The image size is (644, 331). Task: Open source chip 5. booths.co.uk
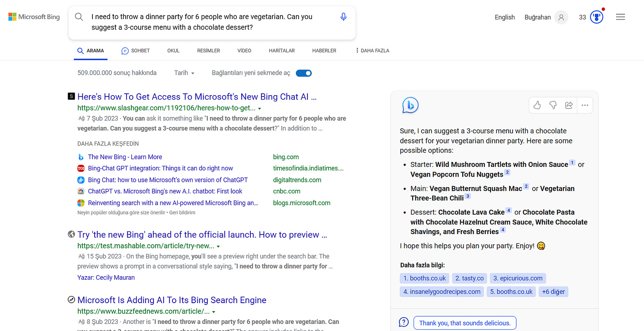tap(511, 292)
